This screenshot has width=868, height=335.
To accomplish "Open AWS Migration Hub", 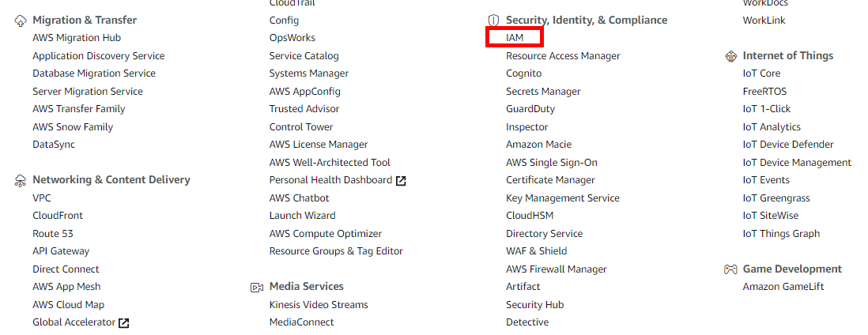I will click(x=77, y=38).
